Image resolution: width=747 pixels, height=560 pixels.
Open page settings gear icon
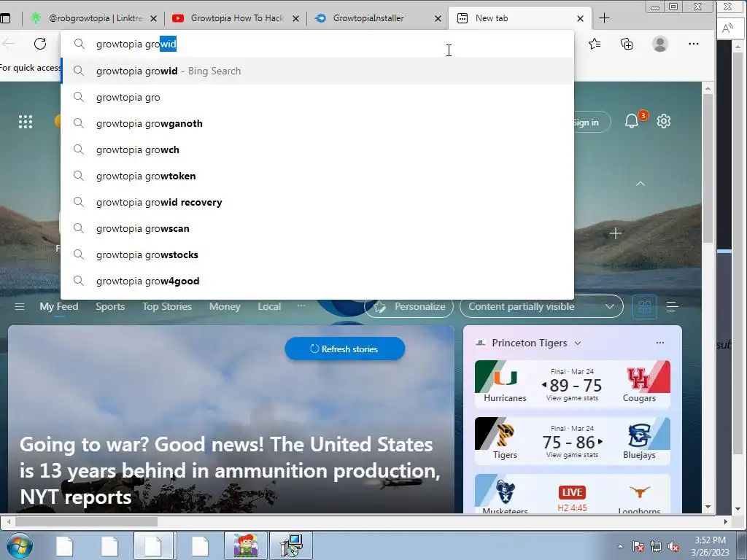click(x=664, y=121)
